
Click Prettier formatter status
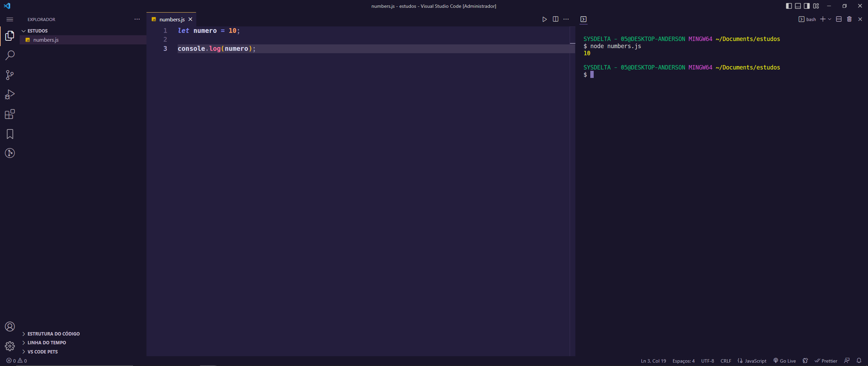click(826, 361)
